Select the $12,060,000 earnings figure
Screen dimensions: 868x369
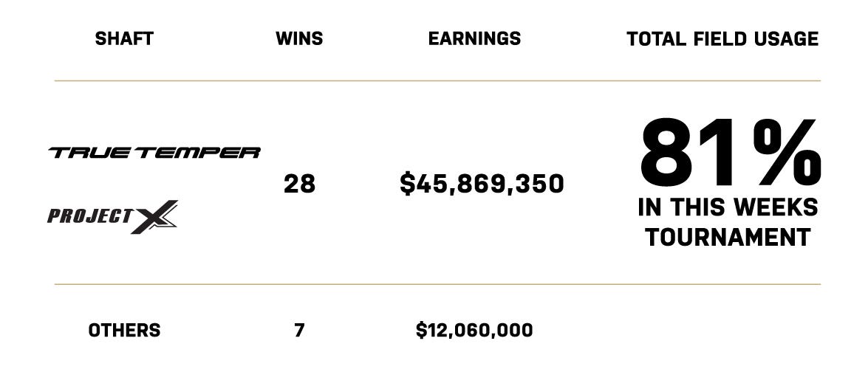[474, 331]
